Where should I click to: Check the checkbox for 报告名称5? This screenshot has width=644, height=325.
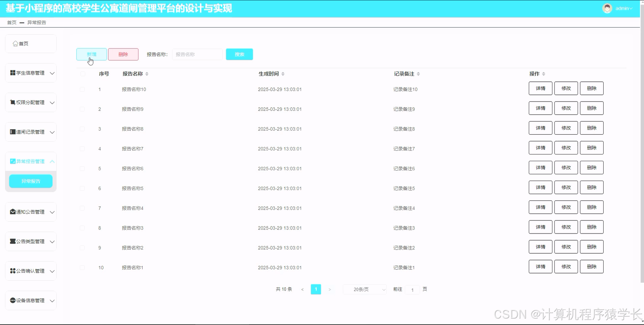click(x=82, y=188)
